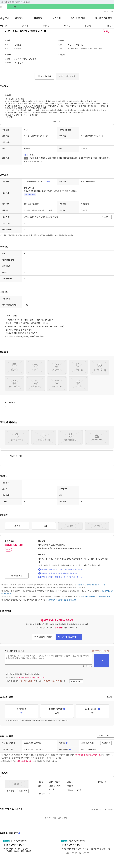Download first attachment 아이돌보미 모집 (1).hwp
Viewport: 114px width, 868px height.
61,569
